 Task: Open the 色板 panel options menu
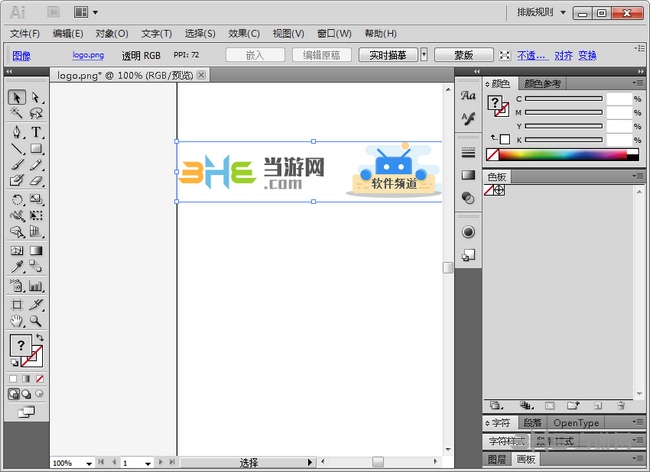tap(638, 176)
